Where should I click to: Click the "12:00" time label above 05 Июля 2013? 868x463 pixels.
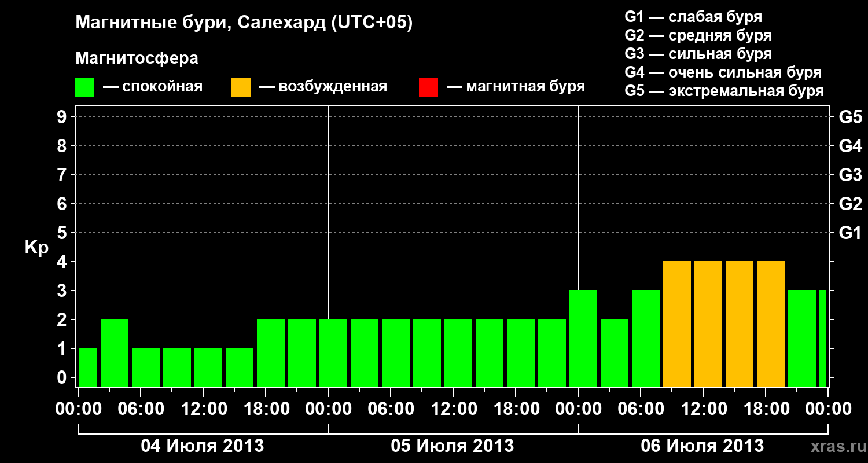pos(454,409)
